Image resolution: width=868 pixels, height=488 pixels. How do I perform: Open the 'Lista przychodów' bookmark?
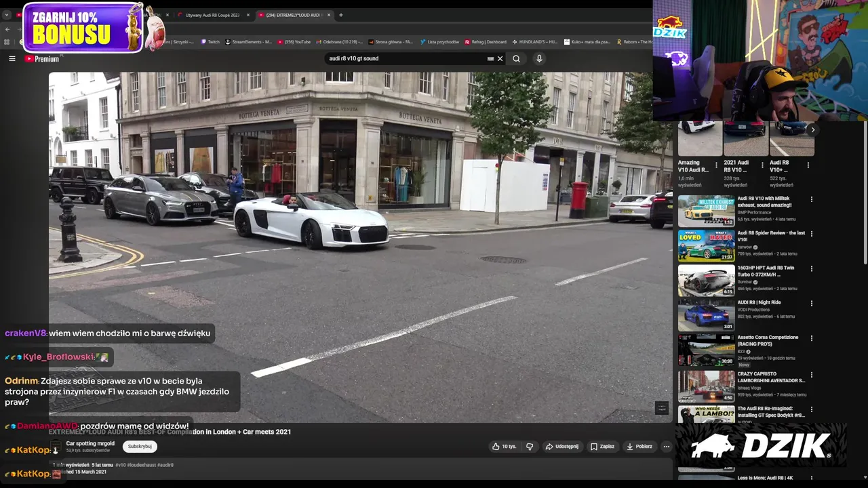click(x=439, y=42)
